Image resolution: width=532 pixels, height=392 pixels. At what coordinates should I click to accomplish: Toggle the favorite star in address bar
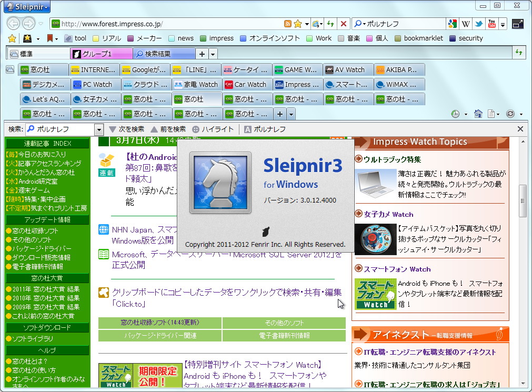pos(298,24)
